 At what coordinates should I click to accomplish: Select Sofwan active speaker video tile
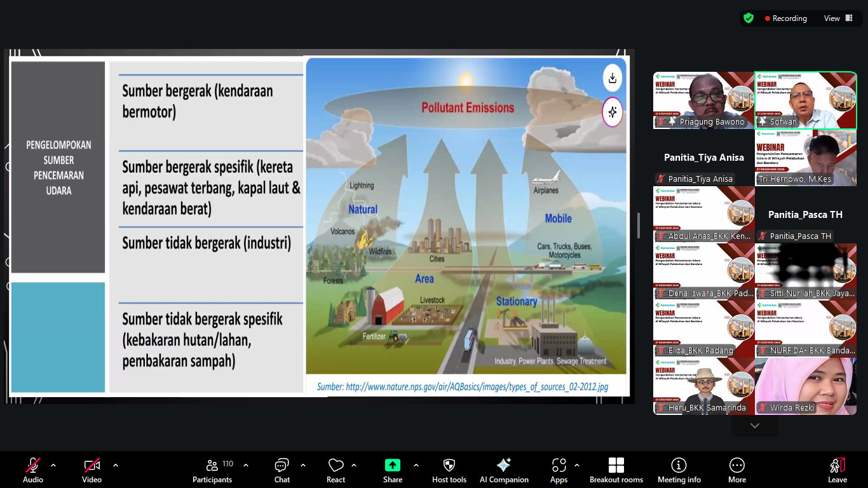click(806, 100)
